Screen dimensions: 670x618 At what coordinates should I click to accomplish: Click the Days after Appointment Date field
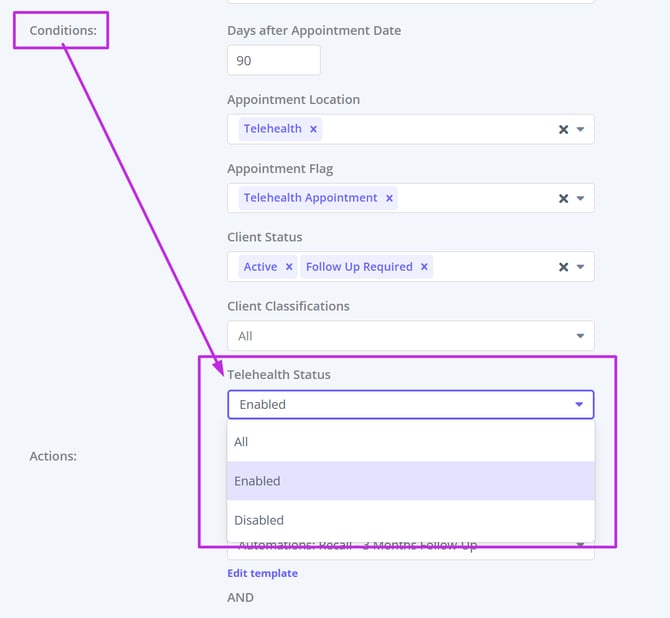(x=273, y=60)
